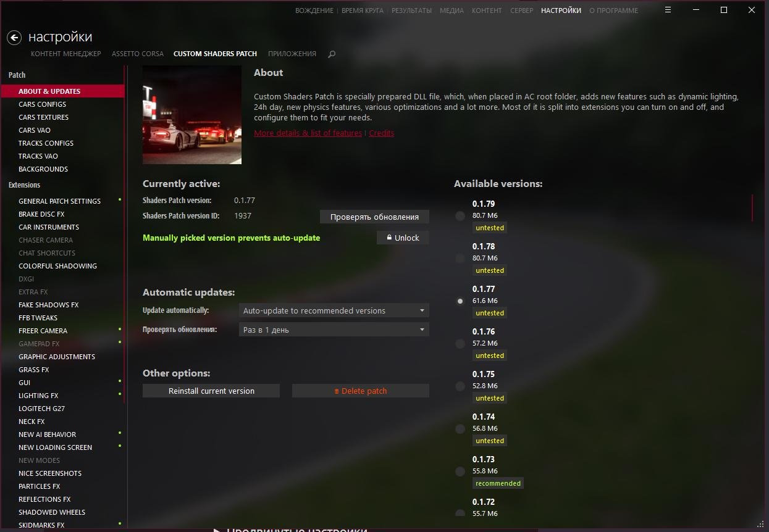Open More details & list of features link
Image resolution: width=769 pixels, height=532 pixels.
(x=308, y=133)
